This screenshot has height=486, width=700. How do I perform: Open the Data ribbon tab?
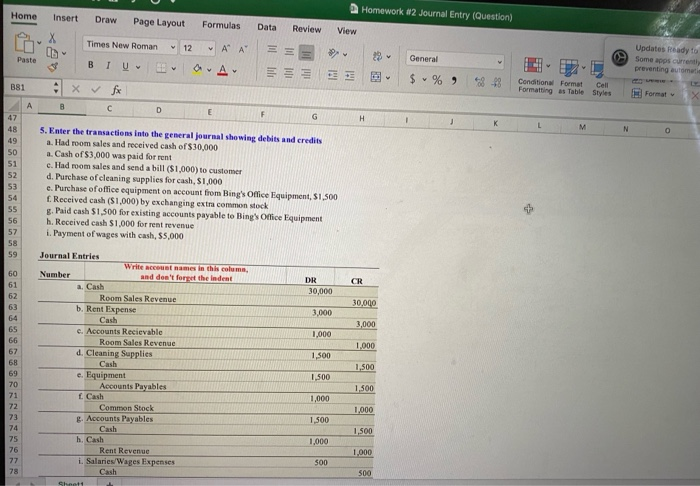[267, 27]
